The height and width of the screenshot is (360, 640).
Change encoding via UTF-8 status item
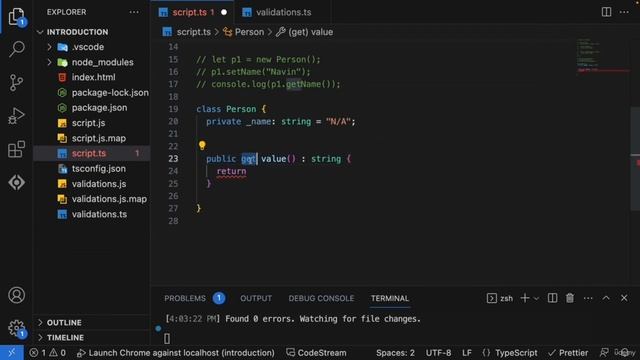pos(438,353)
